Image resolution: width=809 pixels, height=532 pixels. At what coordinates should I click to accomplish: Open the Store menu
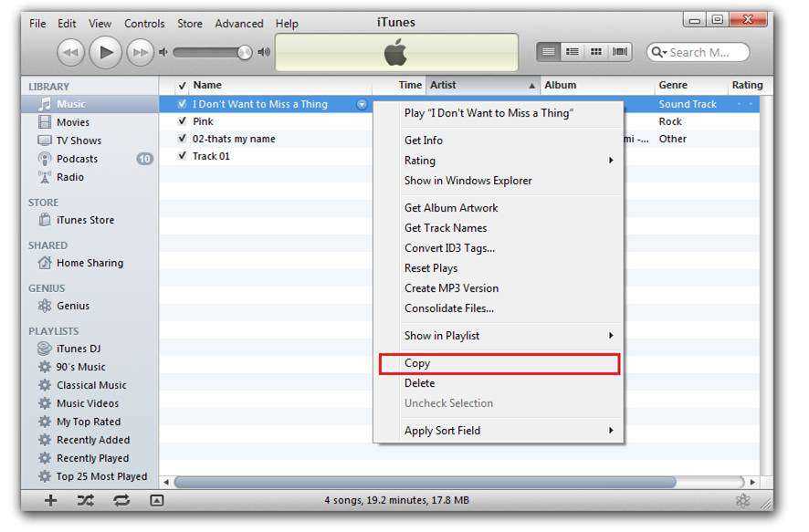[x=190, y=24]
